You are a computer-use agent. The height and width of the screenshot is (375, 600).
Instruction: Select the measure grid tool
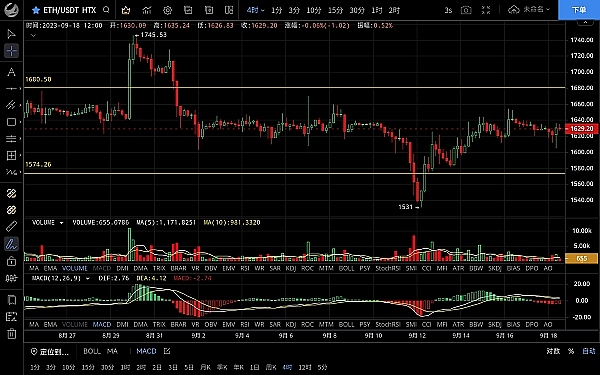[11, 155]
